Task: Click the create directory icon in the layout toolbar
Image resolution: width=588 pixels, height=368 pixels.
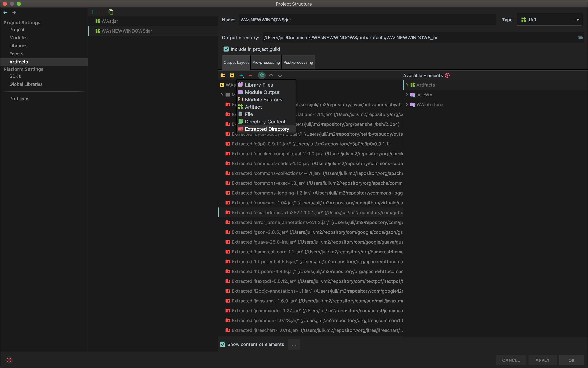Action: 223,76
